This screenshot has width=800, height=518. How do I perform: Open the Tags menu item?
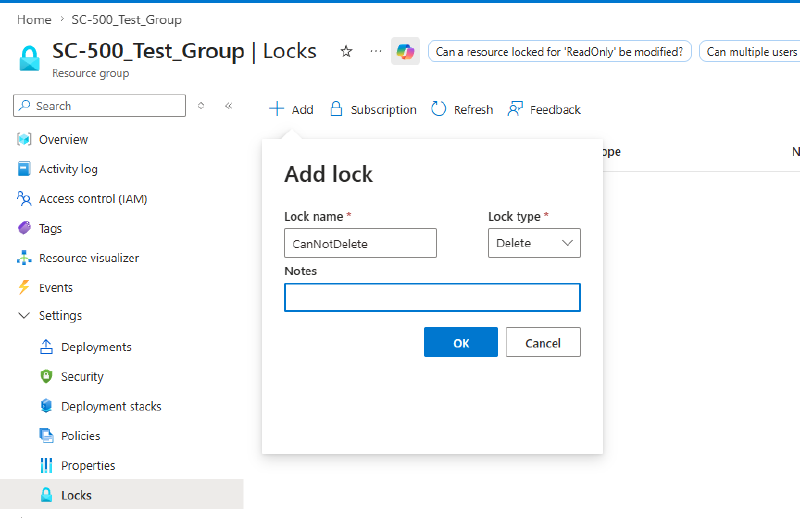coord(50,228)
